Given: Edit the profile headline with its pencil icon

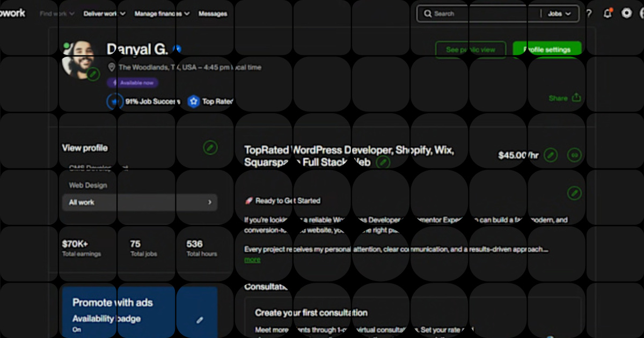Looking at the screenshot, I should pyautogui.click(x=383, y=162).
